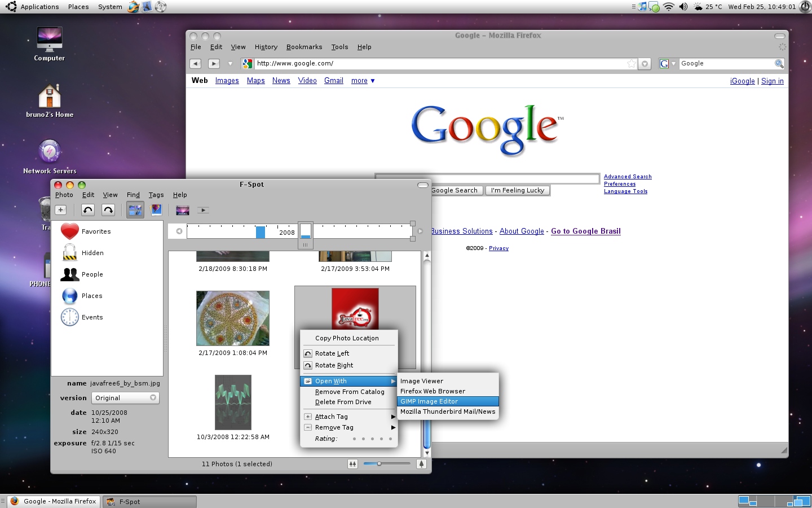Click the Rotate Right toolbar icon in F-Spot
Image resolution: width=812 pixels, height=508 pixels.
click(108, 210)
